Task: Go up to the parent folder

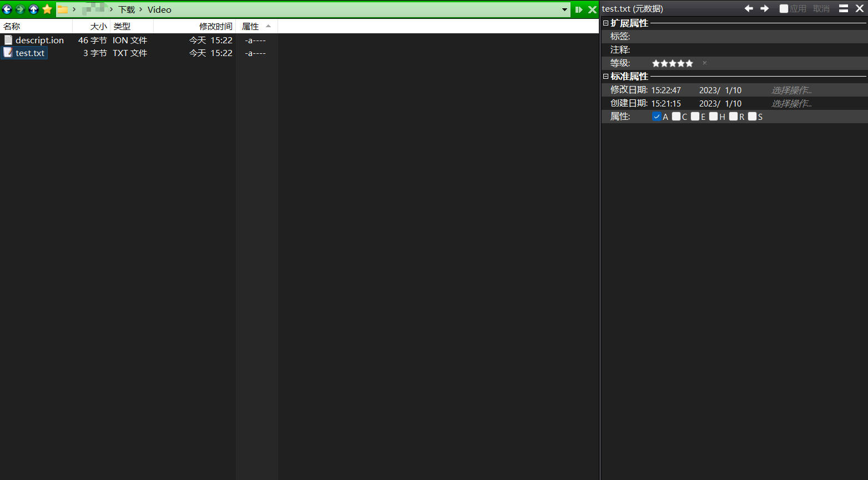Action: tap(34, 9)
